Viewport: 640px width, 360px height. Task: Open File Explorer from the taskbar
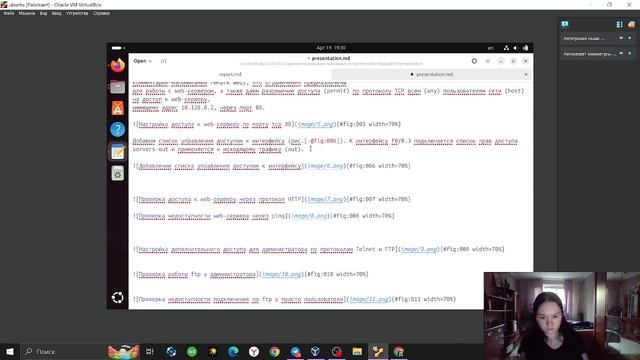coord(357,351)
